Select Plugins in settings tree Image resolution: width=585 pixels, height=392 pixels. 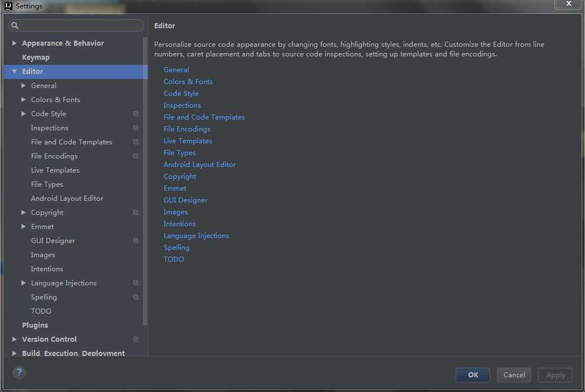[x=35, y=325]
